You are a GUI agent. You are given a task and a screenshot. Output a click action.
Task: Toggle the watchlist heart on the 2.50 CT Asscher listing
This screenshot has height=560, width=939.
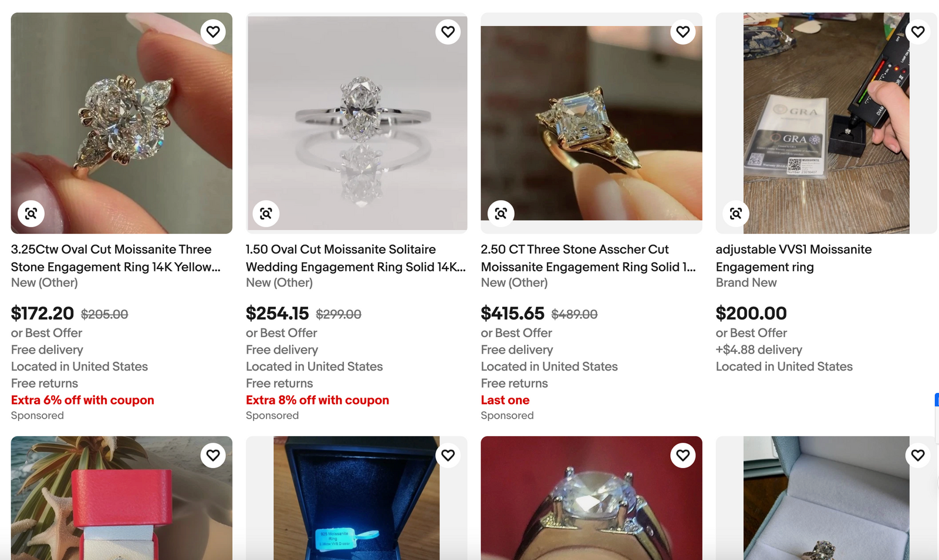pos(683,32)
